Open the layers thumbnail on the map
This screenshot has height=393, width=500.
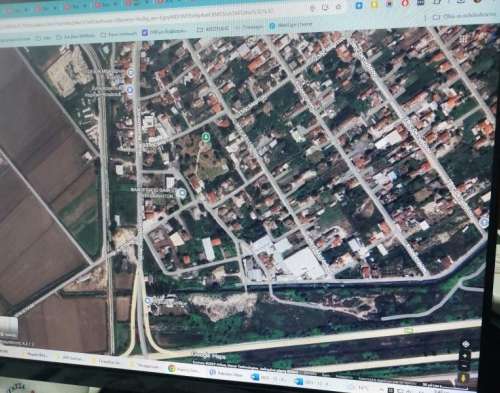pos(8,327)
